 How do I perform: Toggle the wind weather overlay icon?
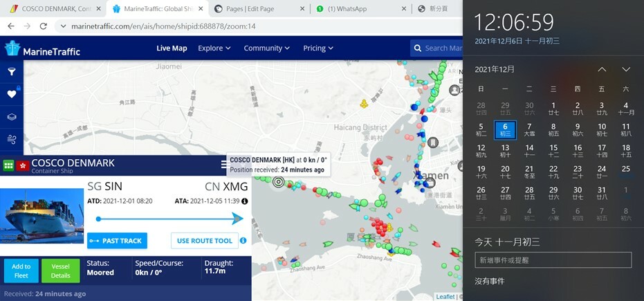point(12,140)
